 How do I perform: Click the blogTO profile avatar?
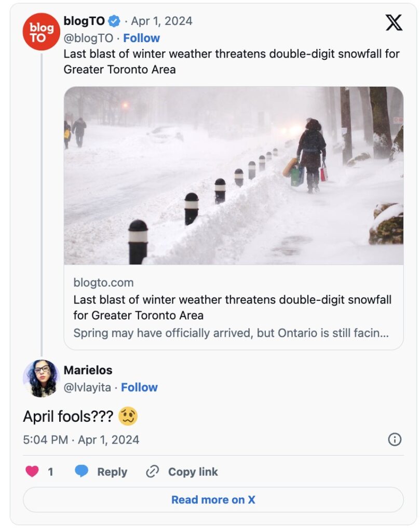(x=42, y=32)
